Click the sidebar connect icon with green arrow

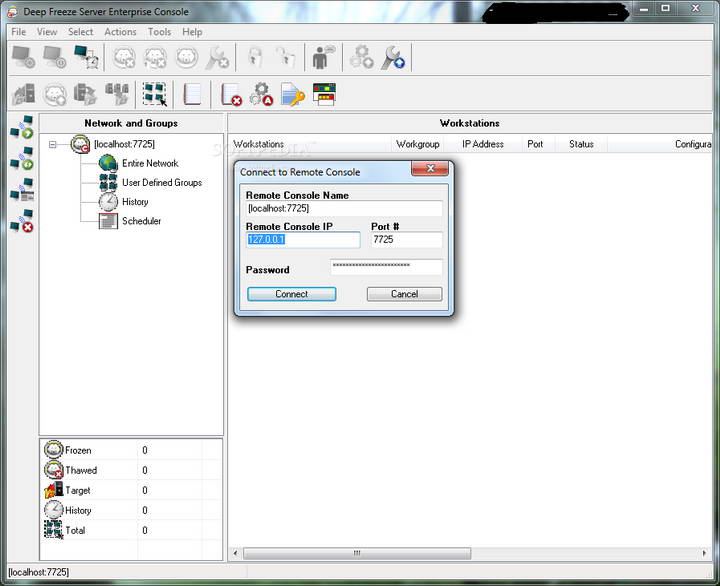22,127
